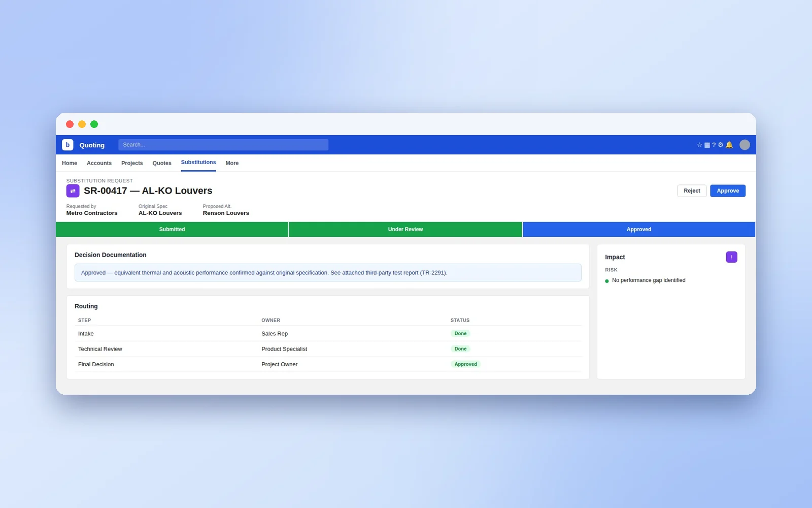Select the Submitted stage
Image resolution: width=812 pixels, height=508 pixels.
pyautogui.click(x=172, y=229)
